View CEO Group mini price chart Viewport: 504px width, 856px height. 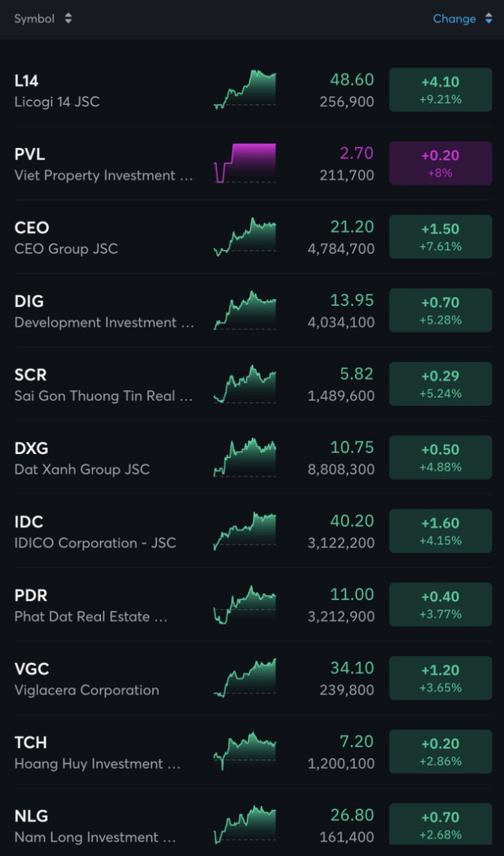pos(245,236)
